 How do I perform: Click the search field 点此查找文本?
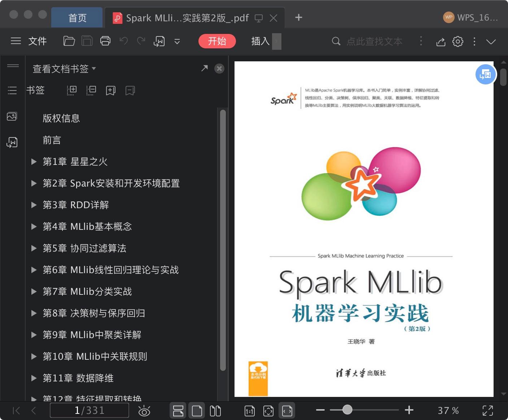click(375, 41)
